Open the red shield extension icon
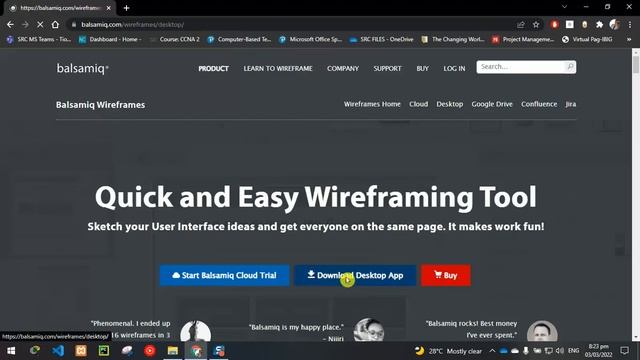This screenshot has height=360, width=640. coord(554,24)
